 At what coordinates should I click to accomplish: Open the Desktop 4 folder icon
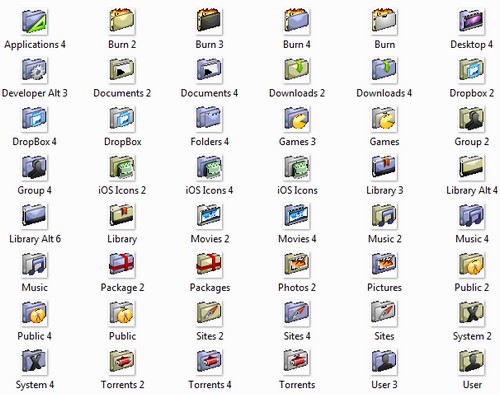(471, 21)
